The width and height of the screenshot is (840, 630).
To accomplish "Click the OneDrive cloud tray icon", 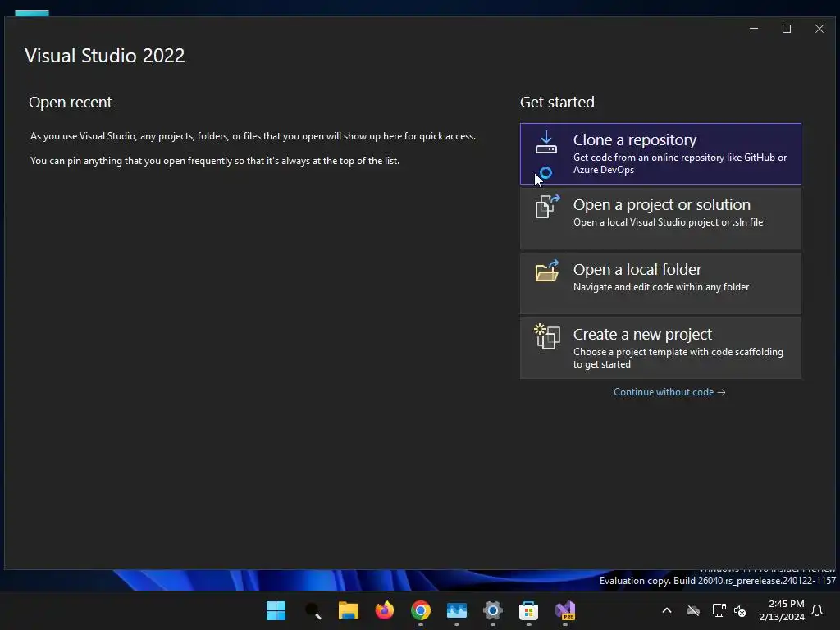I will [693, 610].
